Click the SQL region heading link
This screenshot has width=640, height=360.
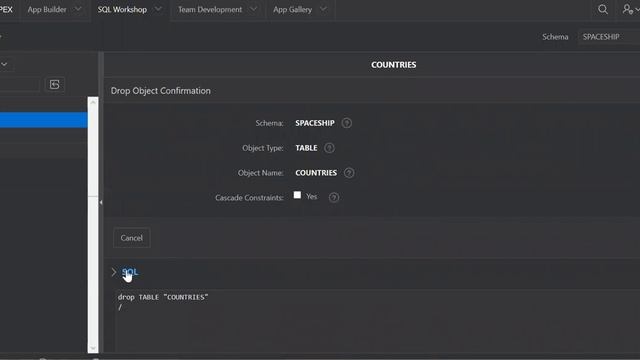(x=130, y=272)
